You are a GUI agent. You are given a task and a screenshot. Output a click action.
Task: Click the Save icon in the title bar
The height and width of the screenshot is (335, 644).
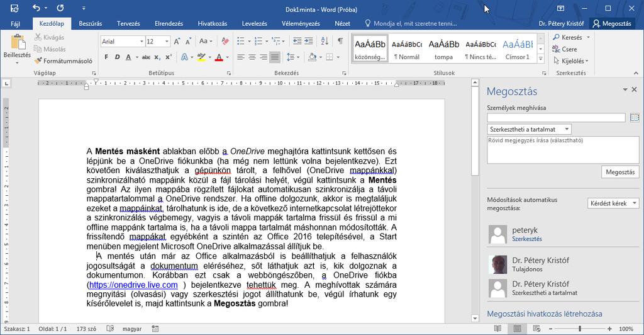click(14, 8)
